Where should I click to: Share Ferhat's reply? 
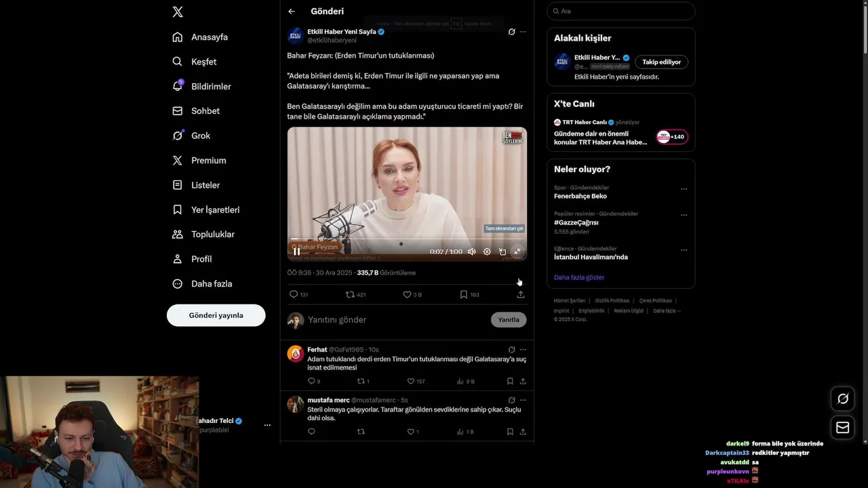pos(523,382)
